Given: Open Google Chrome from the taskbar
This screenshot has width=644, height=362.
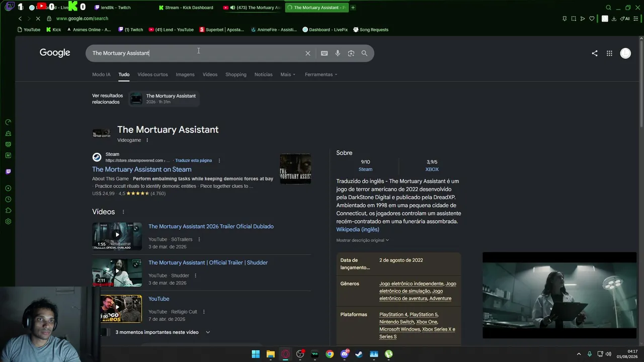Looking at the screenshot, I should click(330, 354).
